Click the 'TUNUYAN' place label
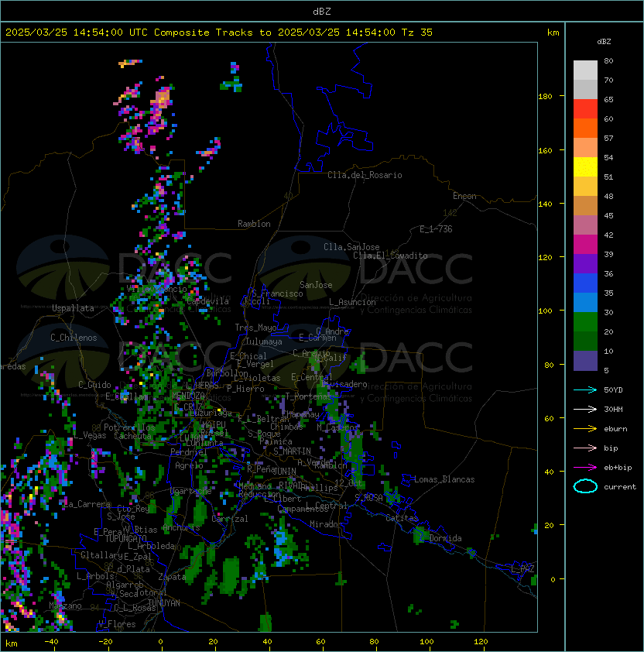644x652 pixels. coord(164,603)
